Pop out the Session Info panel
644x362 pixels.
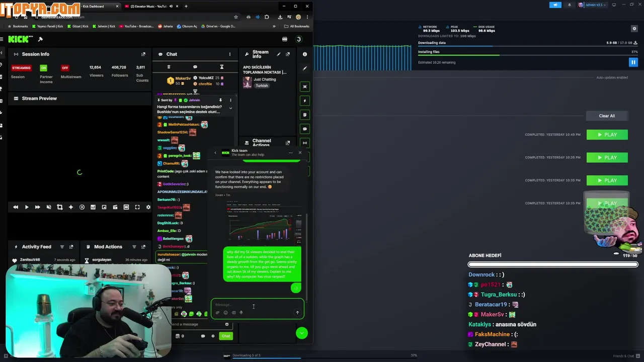[x=143, y=54]
